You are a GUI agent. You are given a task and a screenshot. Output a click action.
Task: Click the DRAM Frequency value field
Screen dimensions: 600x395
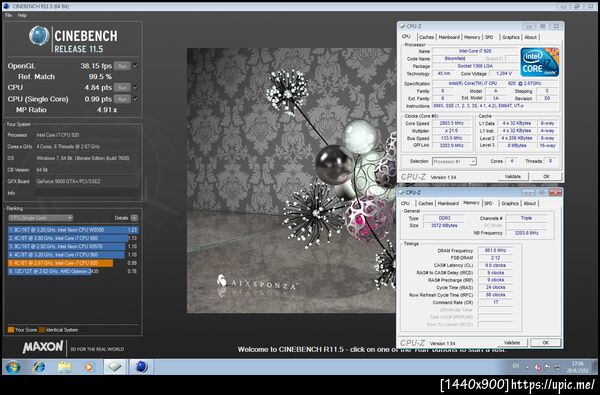tap(496, 250)
